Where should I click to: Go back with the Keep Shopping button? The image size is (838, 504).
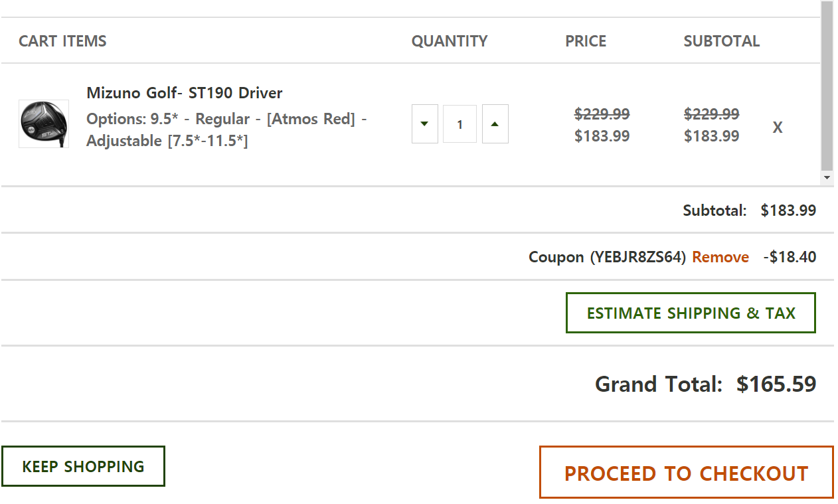tap(83, 466)
